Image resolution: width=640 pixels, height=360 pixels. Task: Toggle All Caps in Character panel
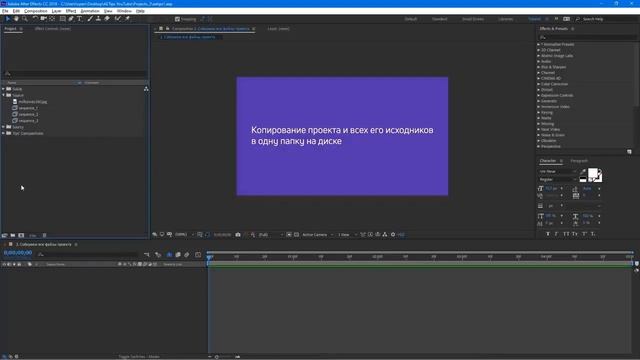tap(566, 234)
